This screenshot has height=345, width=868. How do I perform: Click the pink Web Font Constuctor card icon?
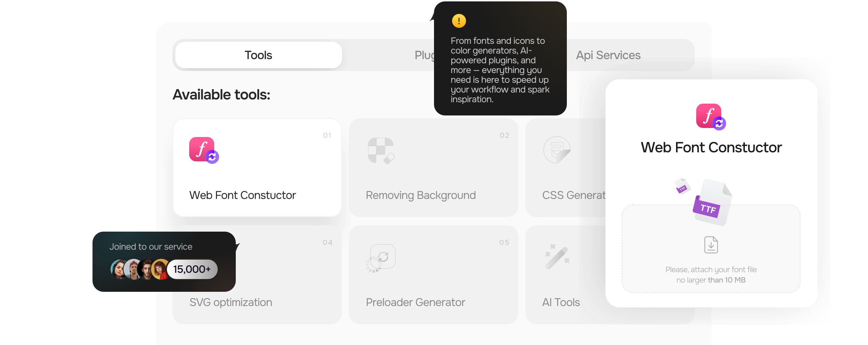(x=204, y=150)
